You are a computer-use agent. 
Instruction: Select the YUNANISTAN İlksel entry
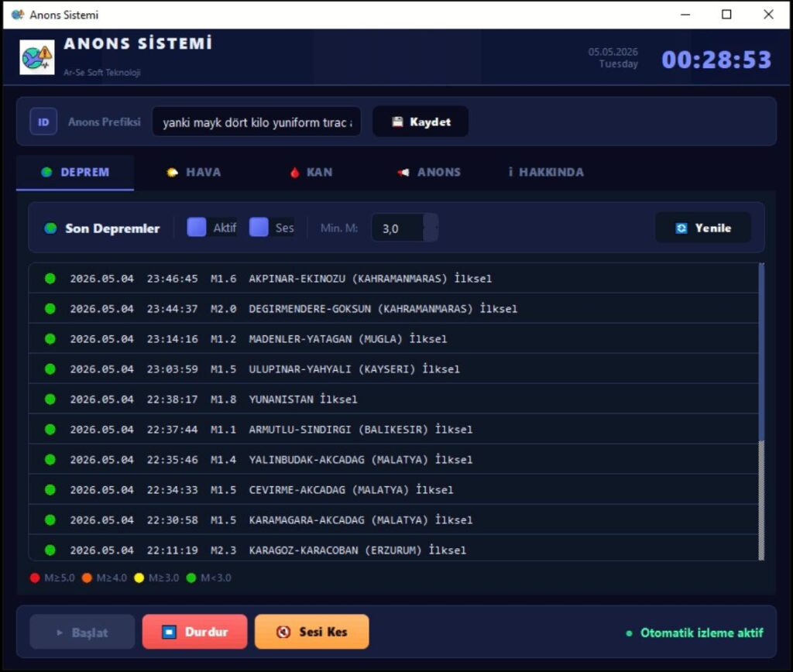(x=393, y=399)
